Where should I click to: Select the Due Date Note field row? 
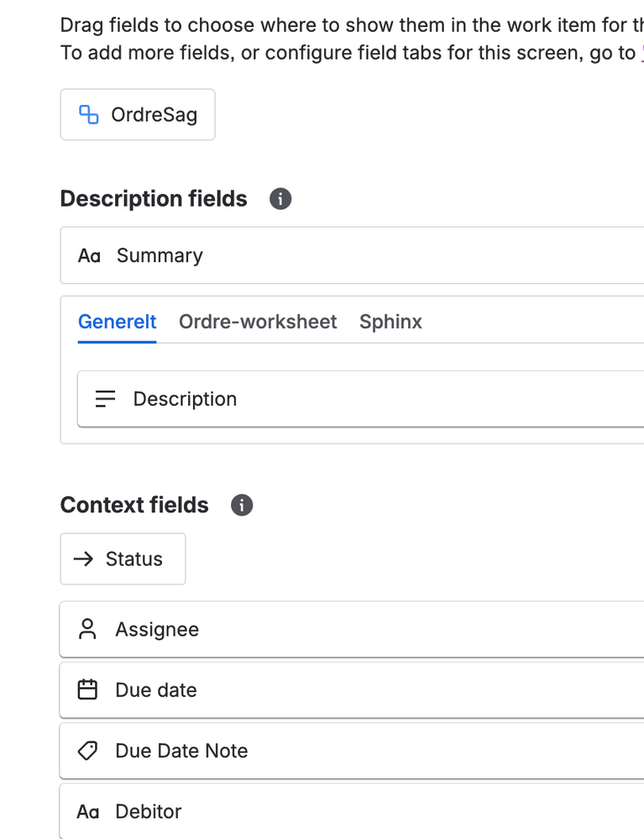(353, 751)
